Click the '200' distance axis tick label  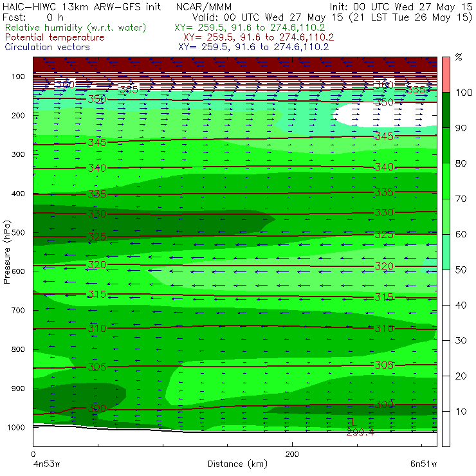tap(292, 454)
